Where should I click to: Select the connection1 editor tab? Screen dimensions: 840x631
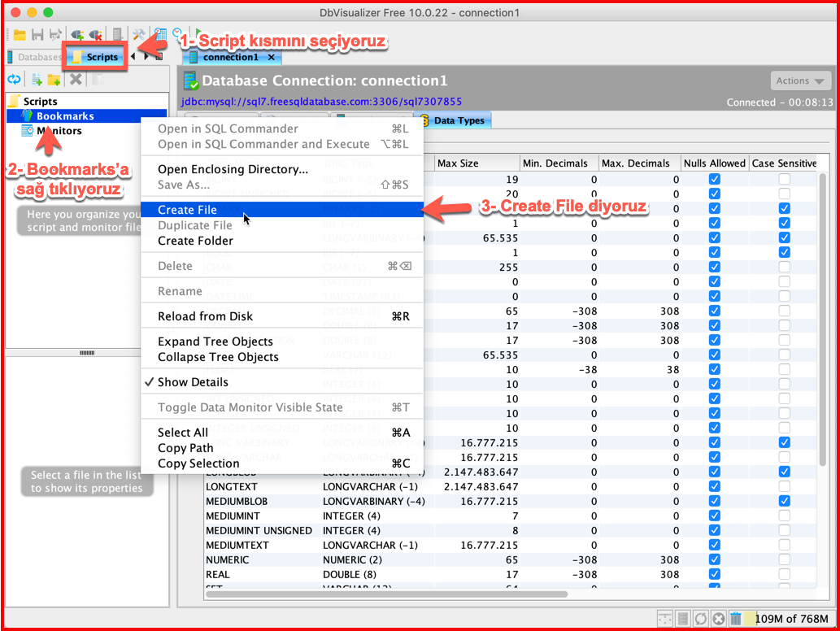click(x=230, y=57)
